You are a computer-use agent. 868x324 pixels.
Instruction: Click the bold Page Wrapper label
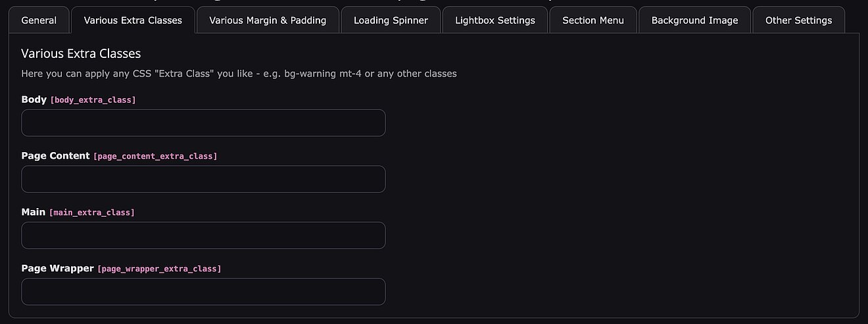57,269
